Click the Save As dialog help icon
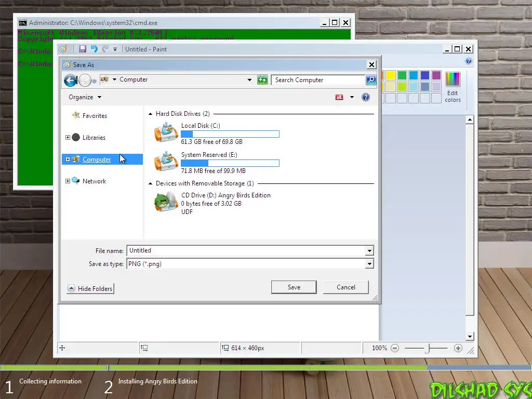This screenshot has width=532, height=399. [x=365, y=97]
